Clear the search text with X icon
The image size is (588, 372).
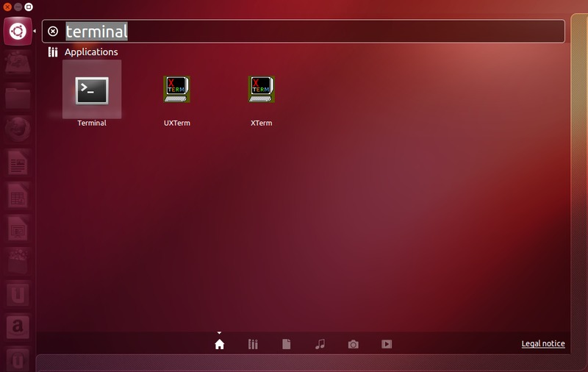(x=53, y=32)
